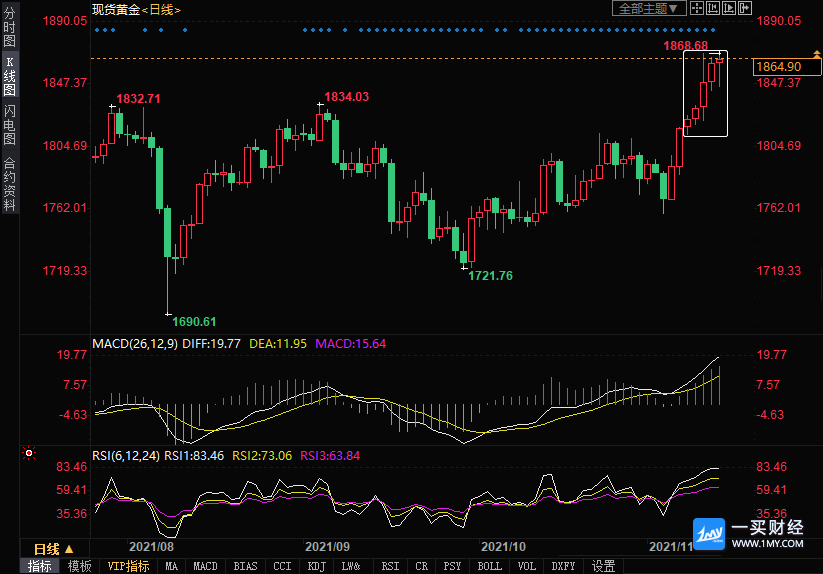Click the RSI(6,12,24) indicator title
The image size is (823, 574).
(x=126, y=455)
